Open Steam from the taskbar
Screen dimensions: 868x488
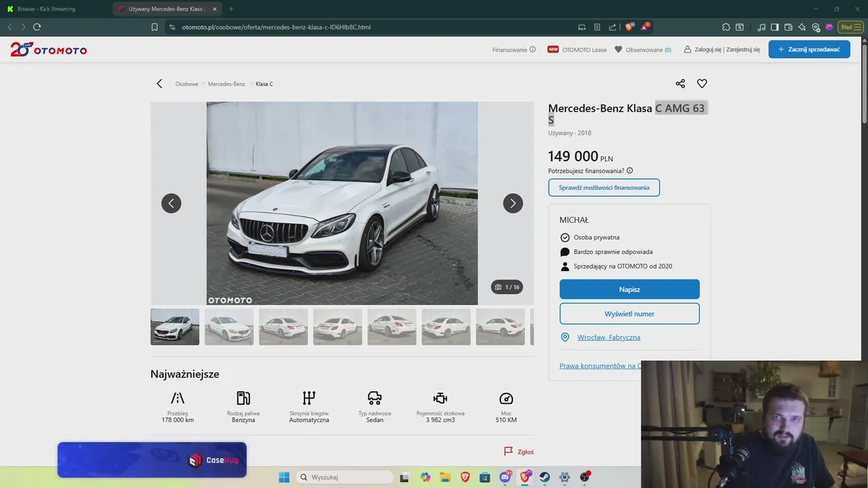[545, 477]
